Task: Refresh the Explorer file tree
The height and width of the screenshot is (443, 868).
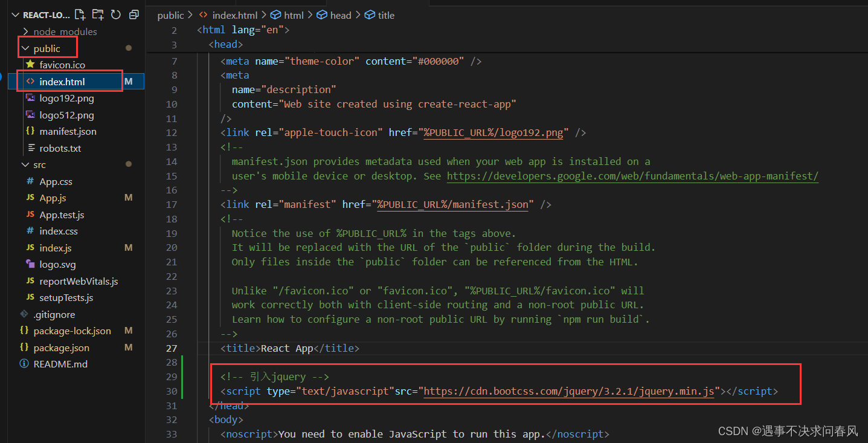Action: tap(115, 13)
